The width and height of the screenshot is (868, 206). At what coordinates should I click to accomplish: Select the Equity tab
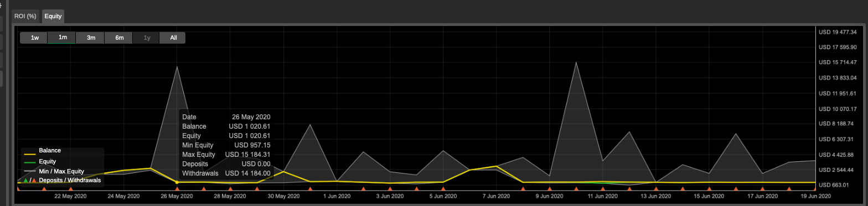pyautogui.click(x=53, y=16)
